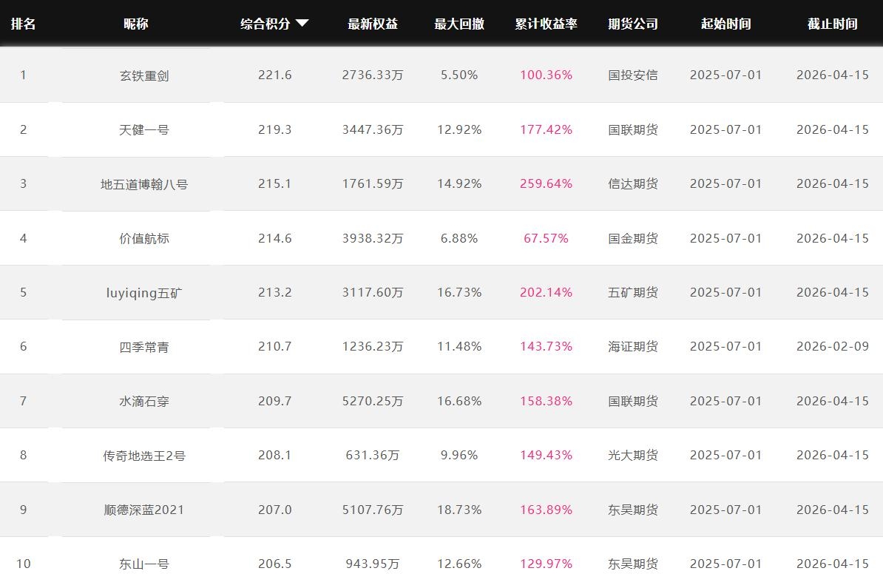Viewport: 883px width, 588px height.
Task: Click the 顺德深蓝2021 nickname
Action: tap(144, 510)
